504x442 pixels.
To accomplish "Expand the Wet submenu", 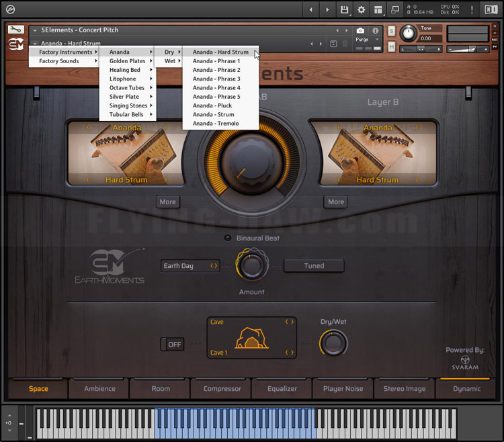I will click(169, 61).
